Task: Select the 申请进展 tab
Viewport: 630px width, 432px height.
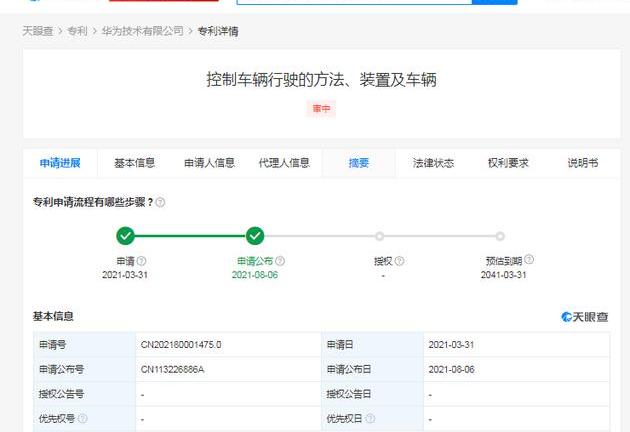Action: [x=60, y=163]
